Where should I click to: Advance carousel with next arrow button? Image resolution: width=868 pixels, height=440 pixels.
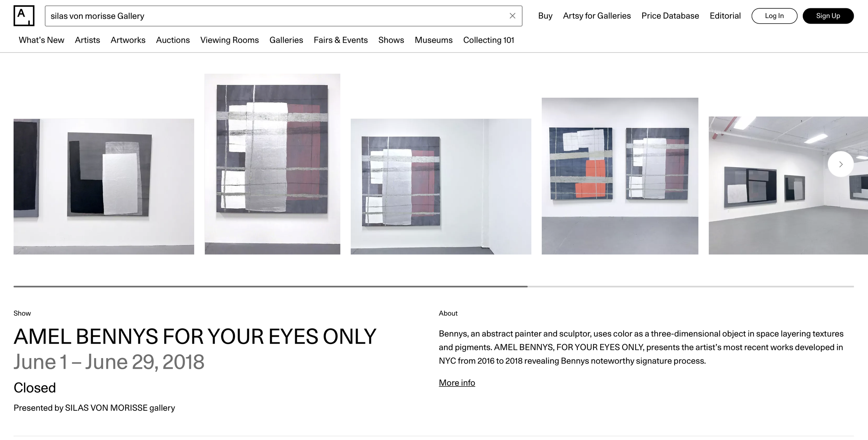pyautogui.click(x=841, y=164)
